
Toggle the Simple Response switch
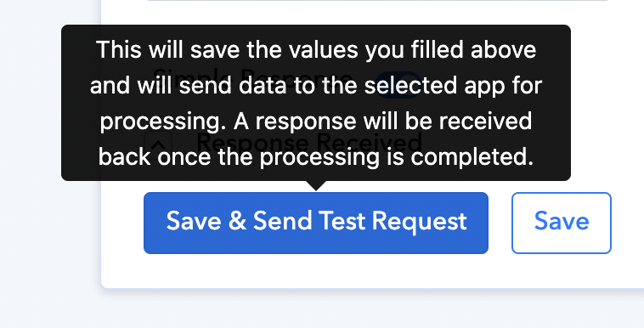[x=398, y=85]
